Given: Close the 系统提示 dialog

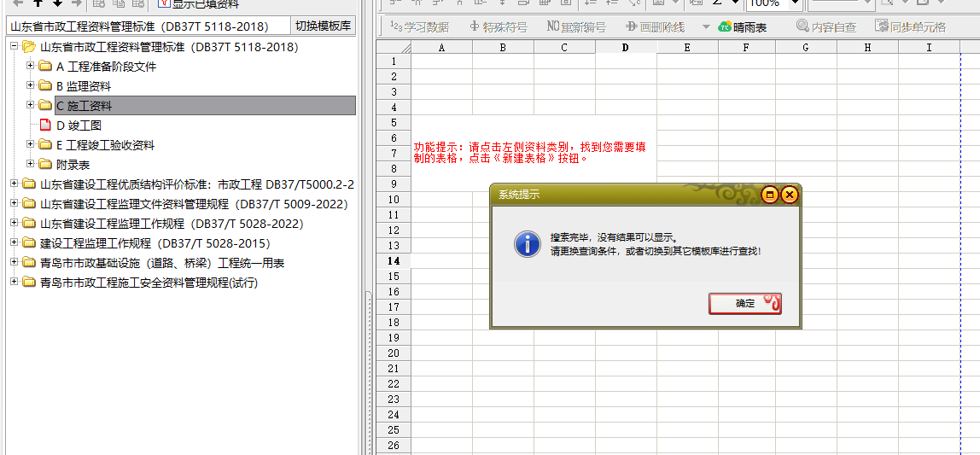Looking at the screenshot, I should [x=789, y=195].
